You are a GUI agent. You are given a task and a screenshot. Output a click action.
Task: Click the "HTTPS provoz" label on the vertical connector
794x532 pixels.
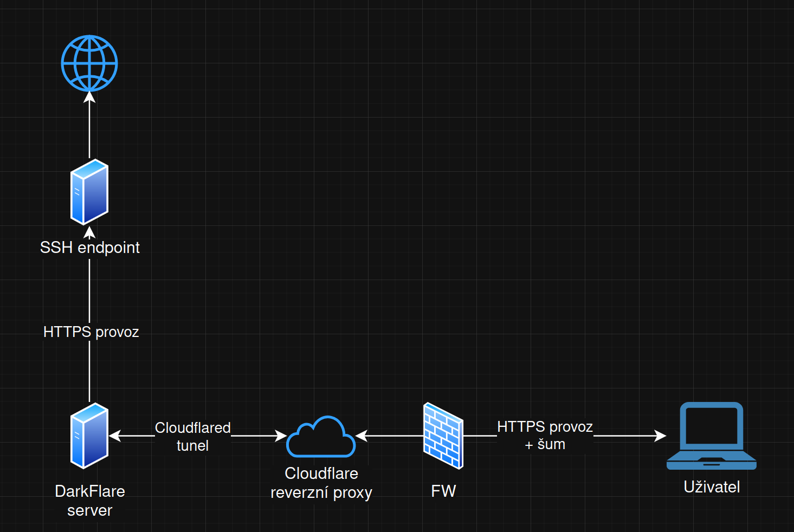(91, 332)
